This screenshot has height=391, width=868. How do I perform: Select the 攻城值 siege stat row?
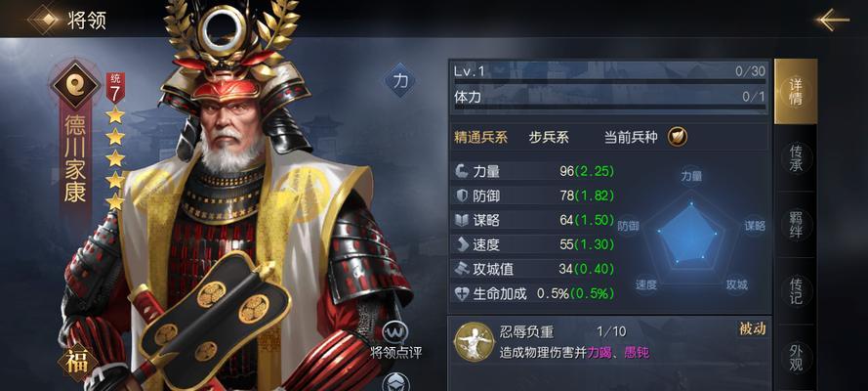point(535,269)
